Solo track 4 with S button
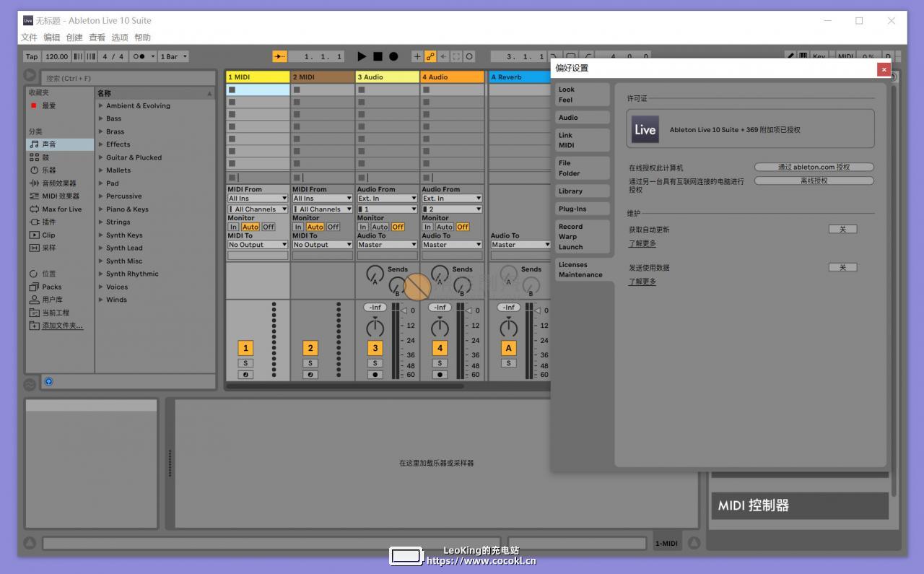The height and width of the screenshot is (574, 924). pyautogui.click(x=440, y=363)
